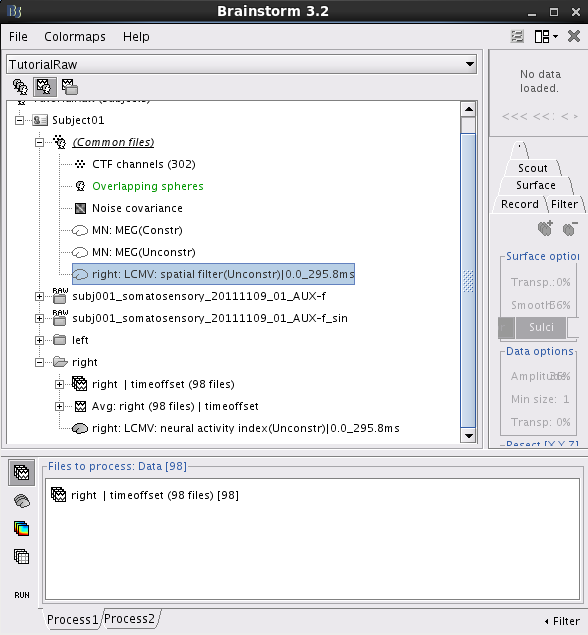
Task: Select the Subject01 subject icon
Action: point(40,120)
